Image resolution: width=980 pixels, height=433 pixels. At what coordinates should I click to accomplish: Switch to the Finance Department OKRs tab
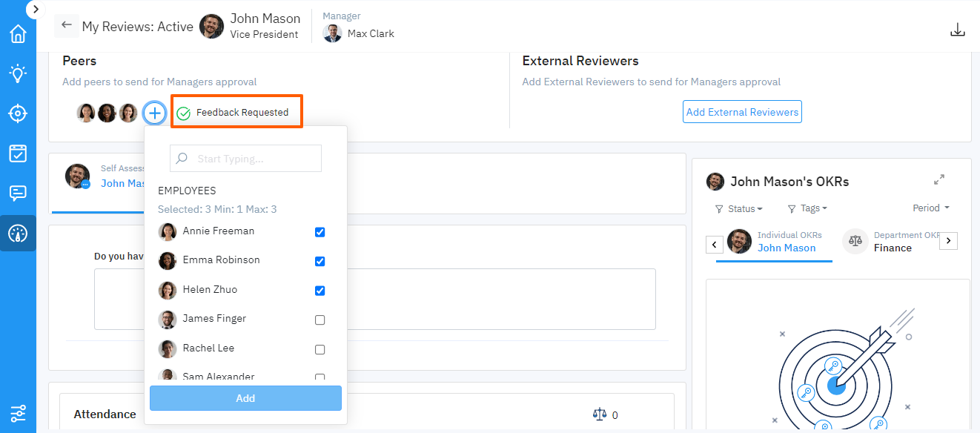(x=893, y=242)
